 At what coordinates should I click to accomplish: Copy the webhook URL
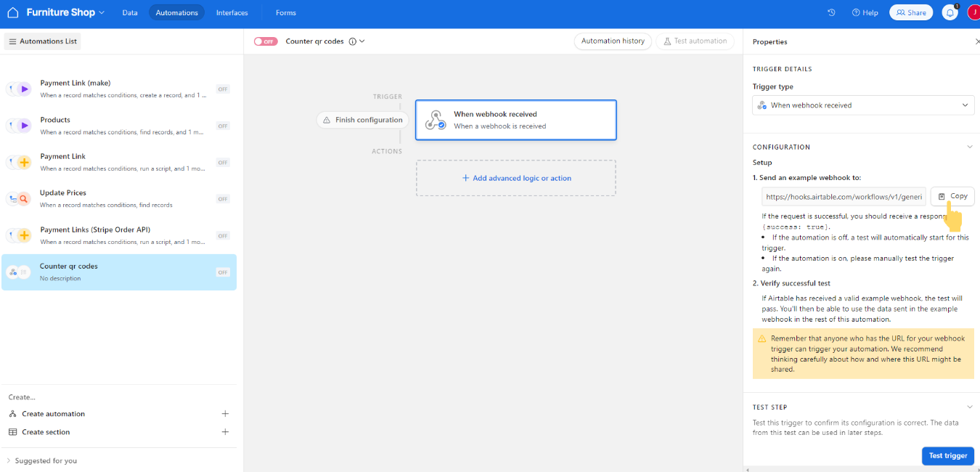pos(952,196)
